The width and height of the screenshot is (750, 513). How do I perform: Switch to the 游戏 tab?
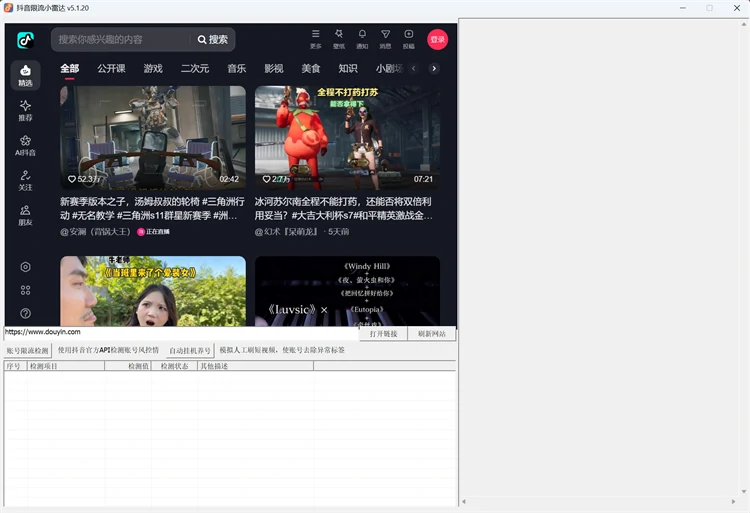[x=153, y=68]
